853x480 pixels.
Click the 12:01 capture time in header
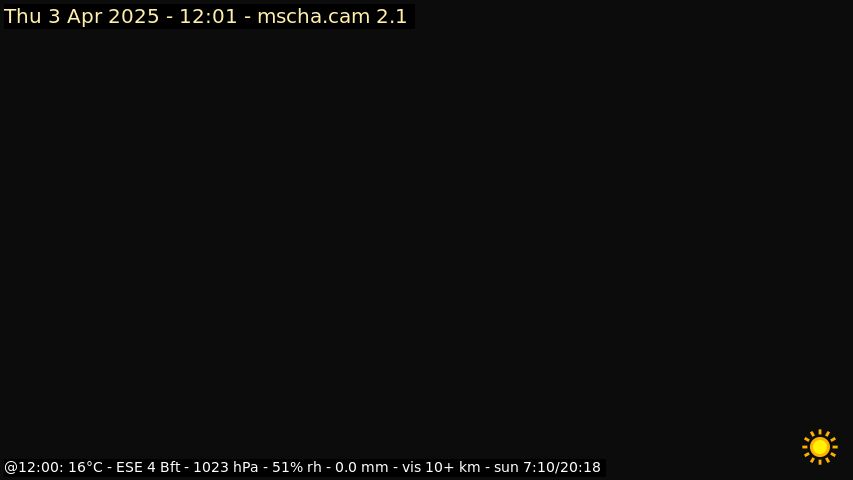pos(208,16)
